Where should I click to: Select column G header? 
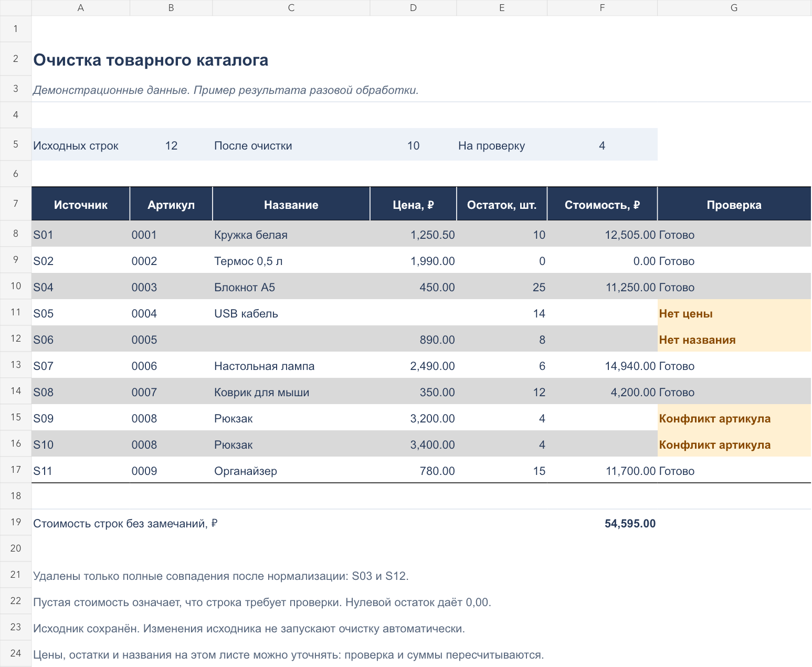point(734,7)
